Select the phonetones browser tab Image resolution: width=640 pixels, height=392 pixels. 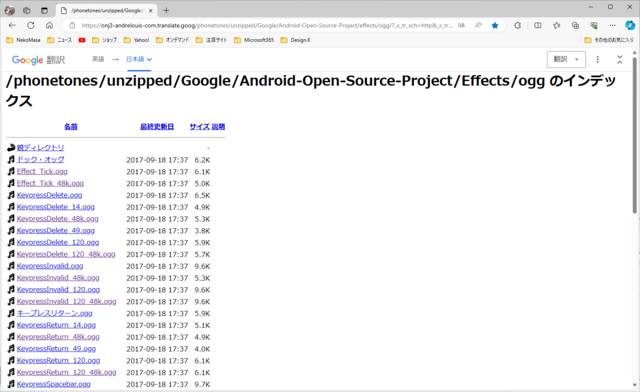(106, 11)
